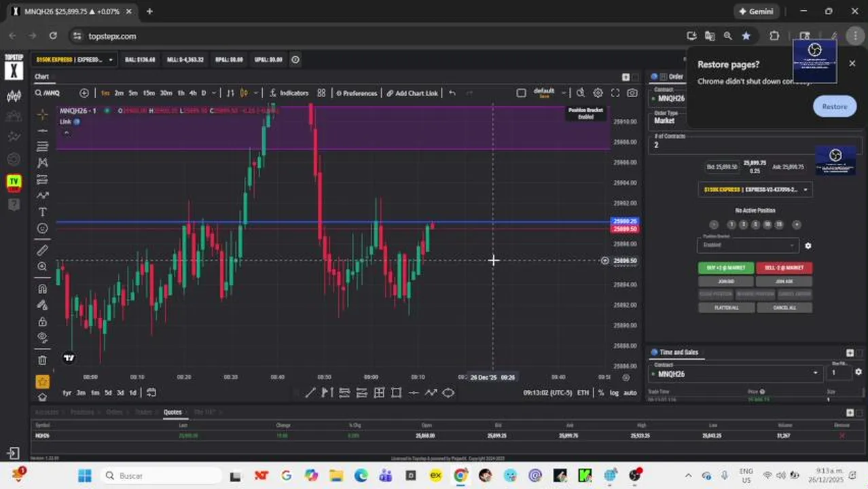Expand the timeframe interval dropdown arrow
Viewport: 868px width, 489px height.
(214, 93)
